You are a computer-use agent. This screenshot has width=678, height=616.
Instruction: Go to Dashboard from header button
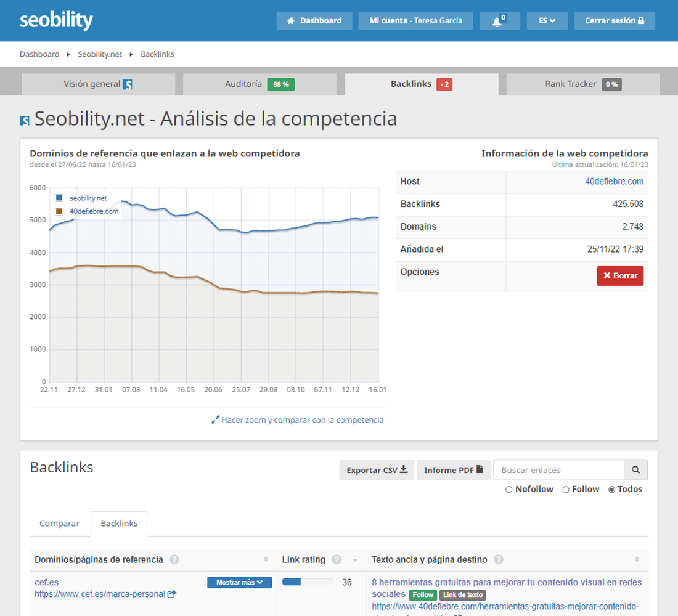[314, 21]
